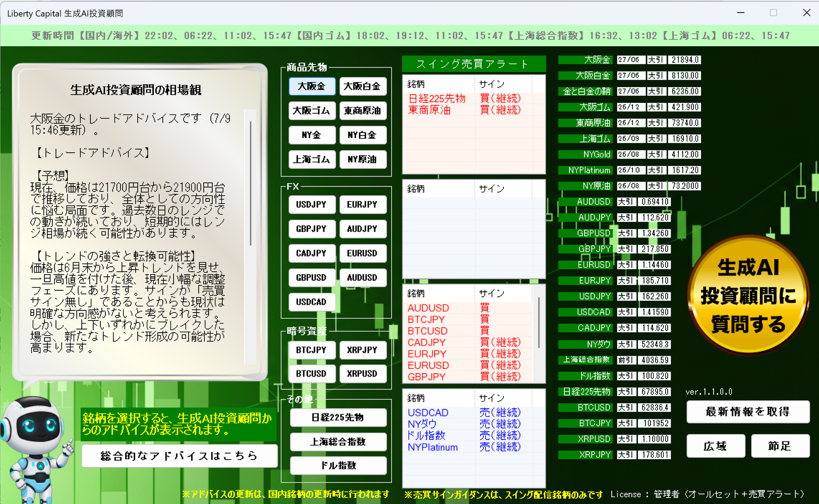Image resolution: width=819 pixels, height=504 pixels.
Task: Click GBPUSD ticker label in price list
Action: (x=586, y=233)
